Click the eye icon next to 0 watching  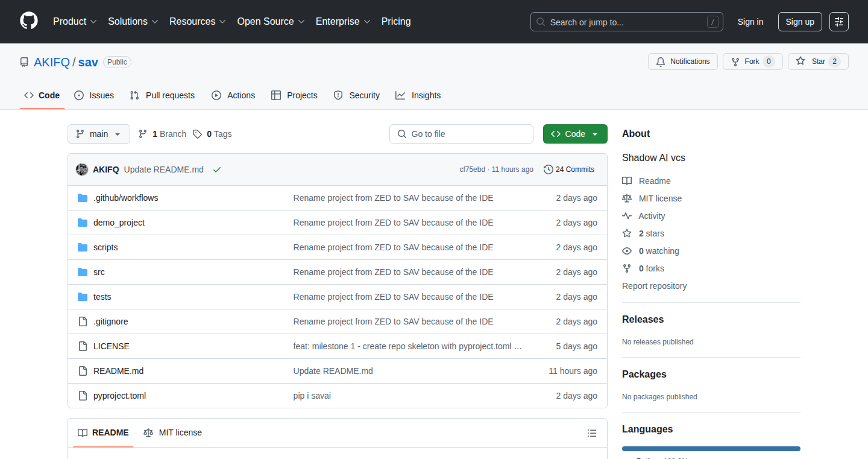(x=627, y=251)
